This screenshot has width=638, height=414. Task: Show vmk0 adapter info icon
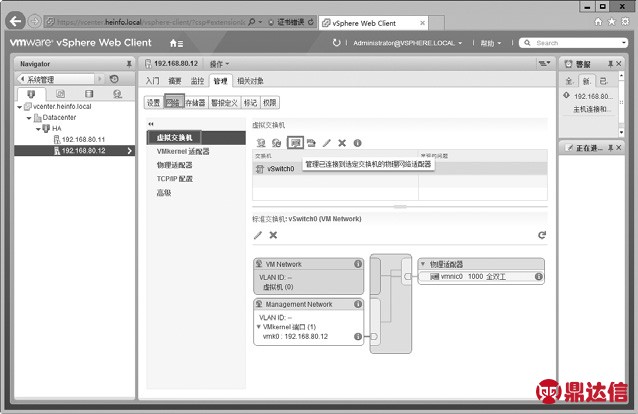tap(358, 336)
